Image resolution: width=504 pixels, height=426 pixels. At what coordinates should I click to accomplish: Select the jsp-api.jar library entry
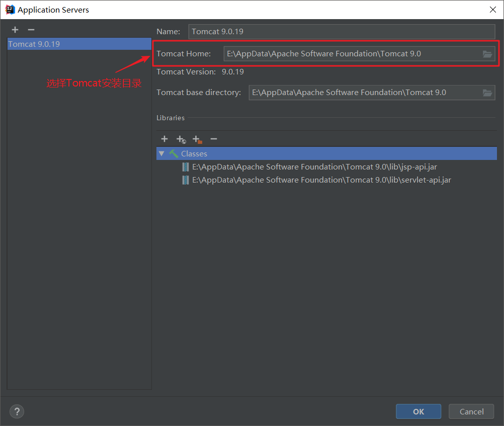[x=314, y=167]
